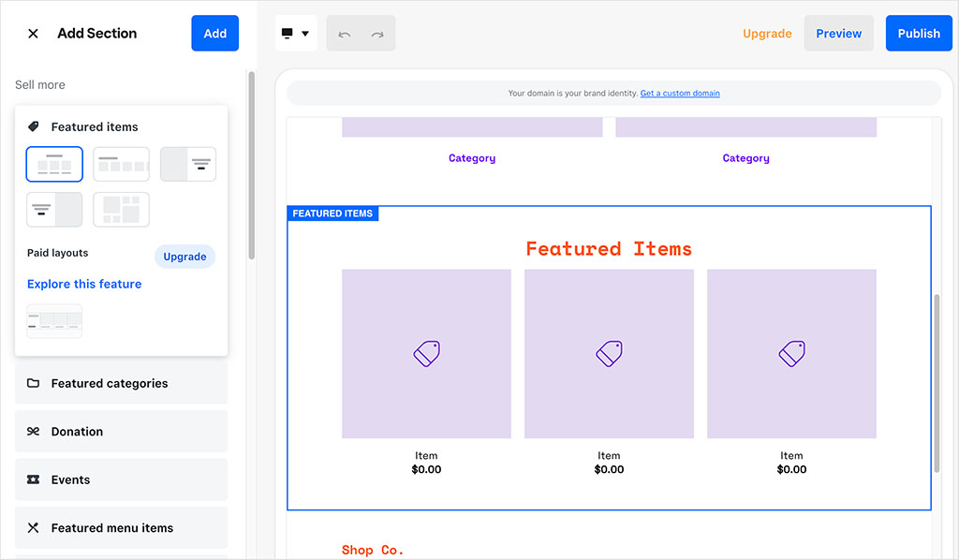Choose the layout with image on left

coord(187,164)
